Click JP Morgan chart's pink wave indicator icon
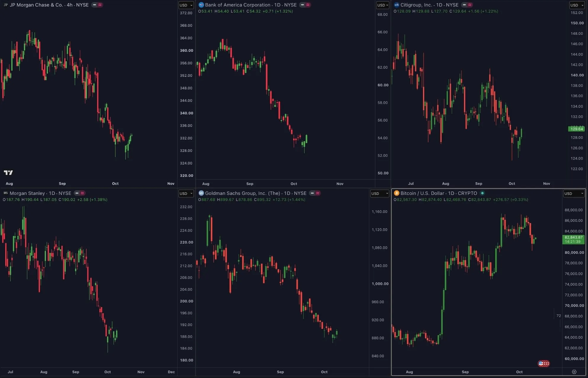The width and height of the screenshot is (588, 378). click(100, 5)
